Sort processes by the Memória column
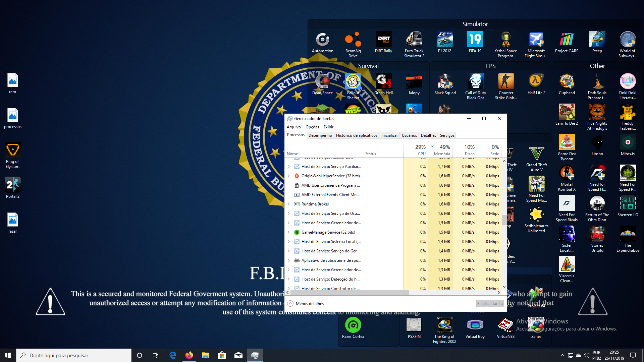644x362 pixels. tap(440, 150)
